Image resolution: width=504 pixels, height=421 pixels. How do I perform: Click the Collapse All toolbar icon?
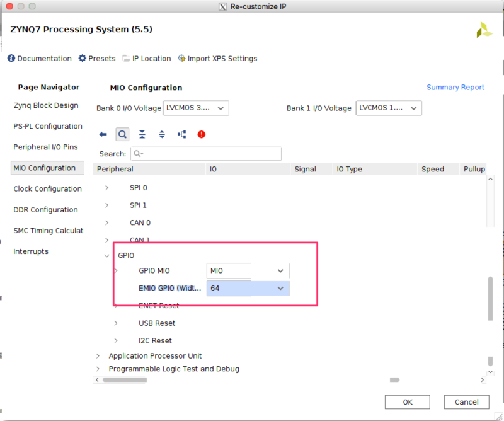pos(142,134)
